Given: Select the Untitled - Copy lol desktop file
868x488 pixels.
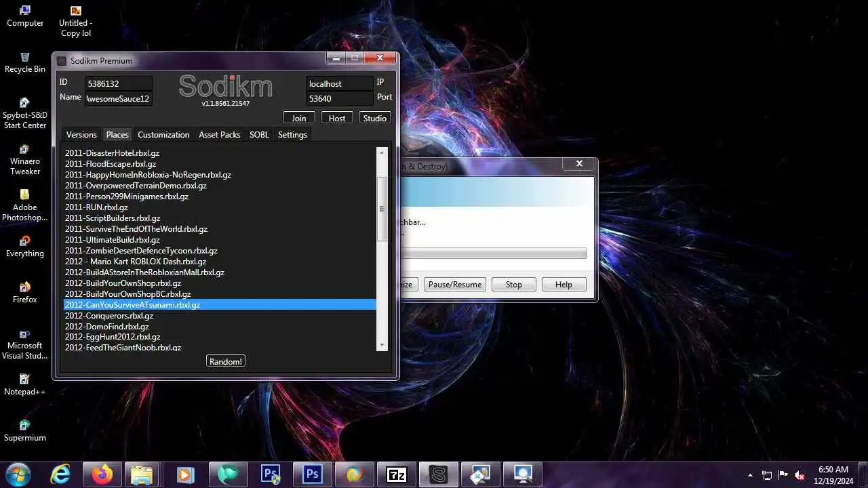Looking at the screenshot, I should point(76,20).
